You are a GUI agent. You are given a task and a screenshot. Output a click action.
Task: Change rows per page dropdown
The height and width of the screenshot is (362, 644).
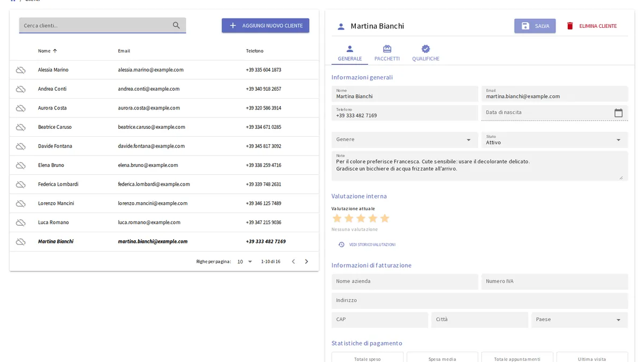245,262
